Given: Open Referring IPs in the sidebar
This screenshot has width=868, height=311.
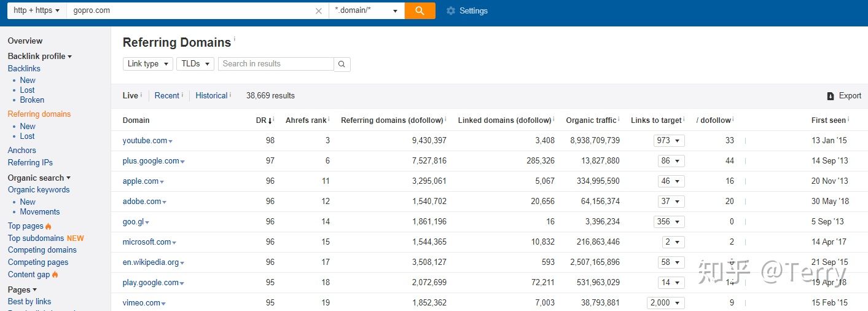Looking at the screenshot, I should [30, 163].
